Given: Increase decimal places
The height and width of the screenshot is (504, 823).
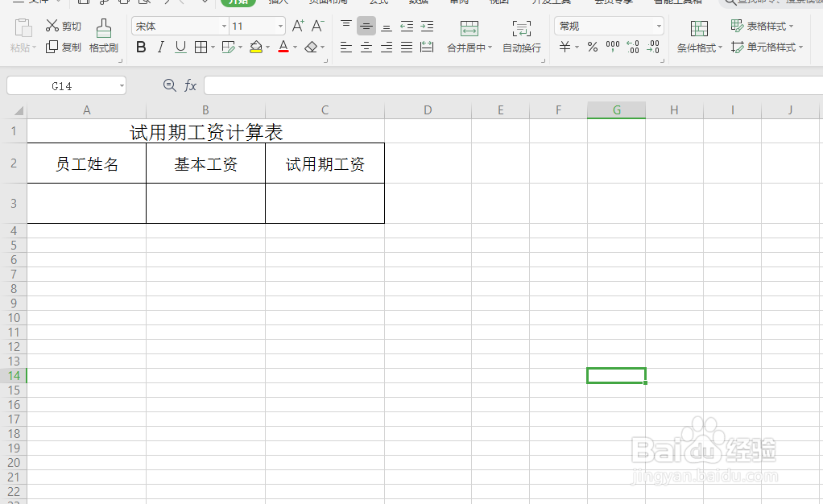Looking at the screenshot, I should tap(633, 48).
